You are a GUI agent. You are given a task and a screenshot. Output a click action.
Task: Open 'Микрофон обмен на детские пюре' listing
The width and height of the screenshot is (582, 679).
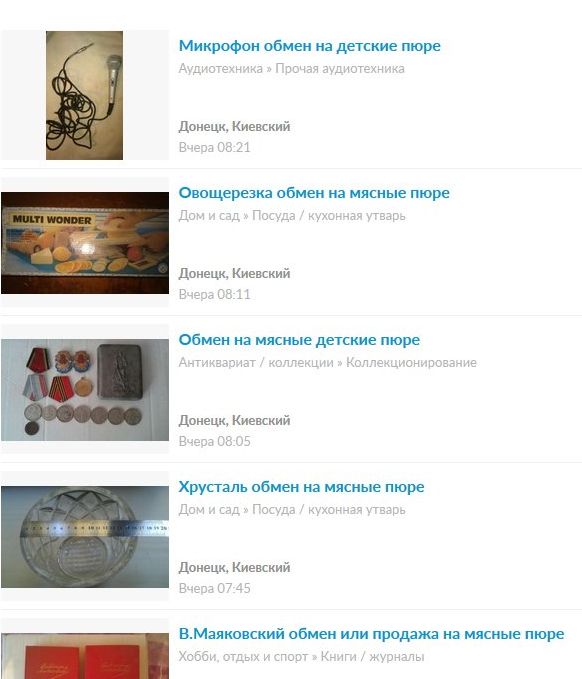[310, 46]
